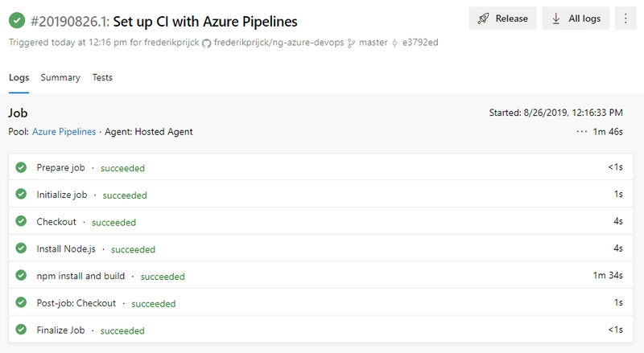Open the Tests tab
Screen dimensions: 644x353
pos(102,78)
